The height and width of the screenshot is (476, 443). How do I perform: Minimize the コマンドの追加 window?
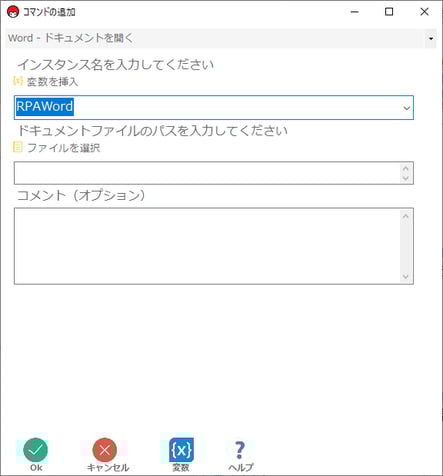click(x=355, y=12)
